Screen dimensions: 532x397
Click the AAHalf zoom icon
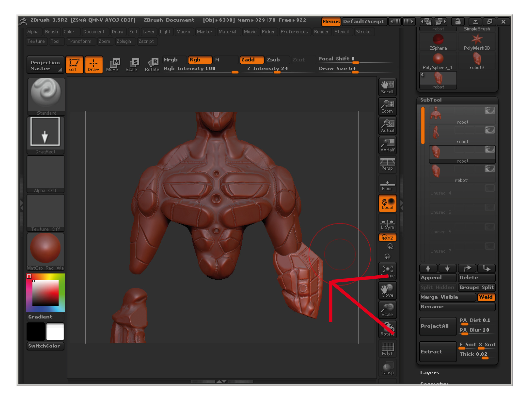click(387, 145)
